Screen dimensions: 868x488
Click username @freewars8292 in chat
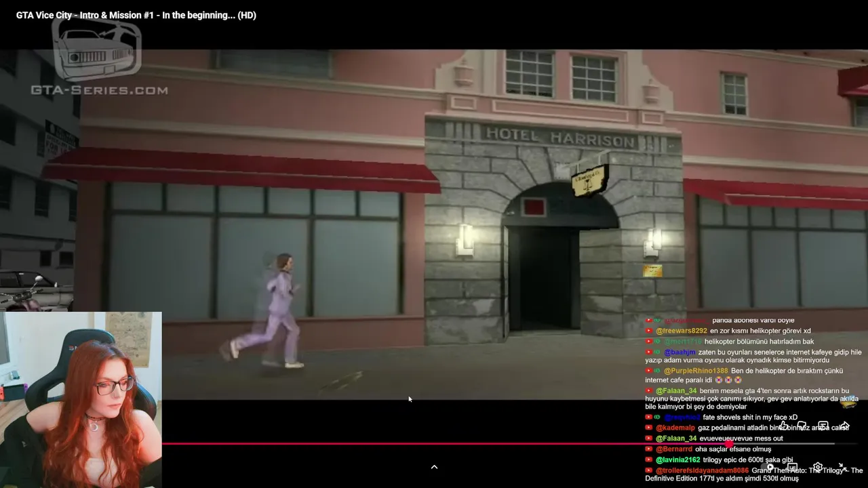point(682,331)
